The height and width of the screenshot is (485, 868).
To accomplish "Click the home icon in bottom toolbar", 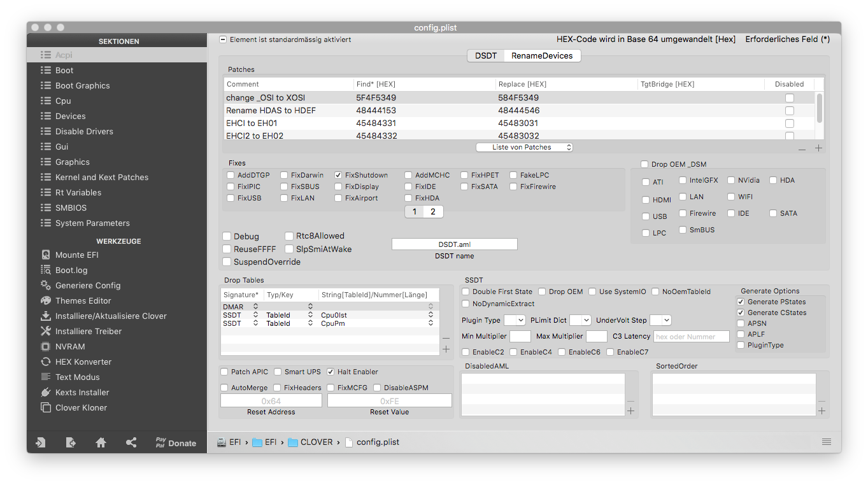I will click(101, 443).
